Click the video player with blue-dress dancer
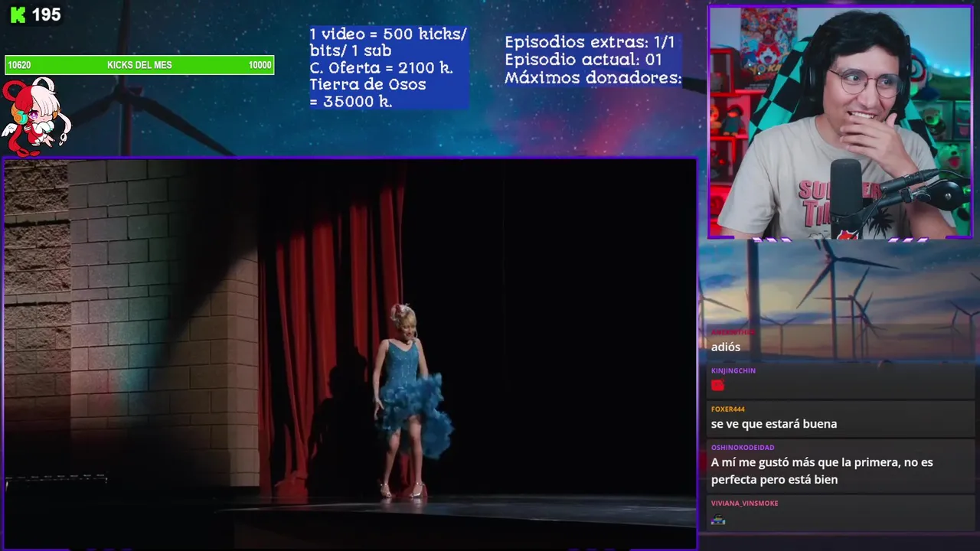This screenshot has width=980, height=551. click(x=350, y=353)
